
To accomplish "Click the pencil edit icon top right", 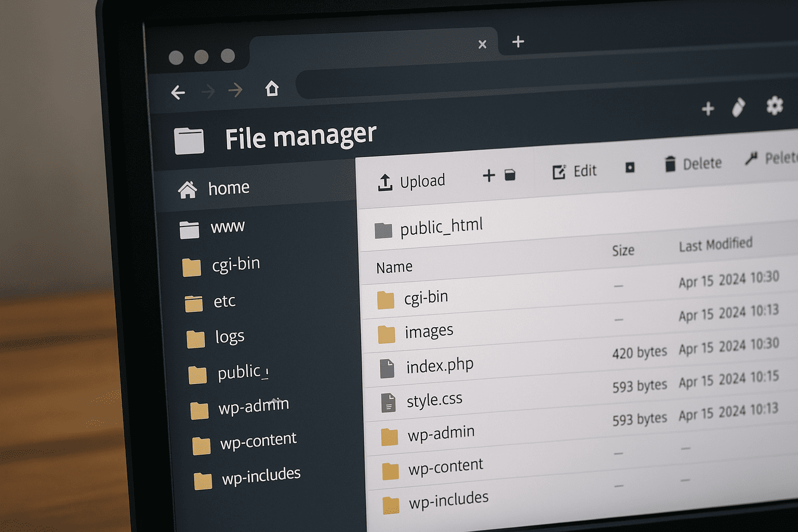I will pyautogui.click(x=738, y=108).
